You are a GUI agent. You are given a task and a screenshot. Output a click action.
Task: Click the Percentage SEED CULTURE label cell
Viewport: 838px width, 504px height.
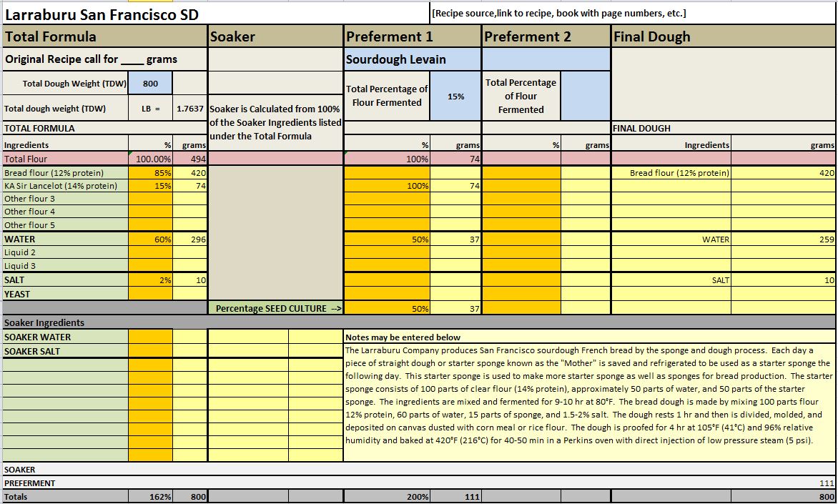click(x=276, y=308)
